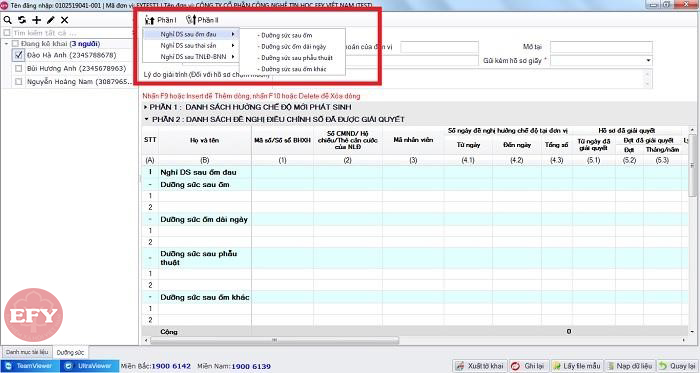Click the X delete icon in left toolbar
The height and width of the screenshot is (373, 700).
coord(65,20)
